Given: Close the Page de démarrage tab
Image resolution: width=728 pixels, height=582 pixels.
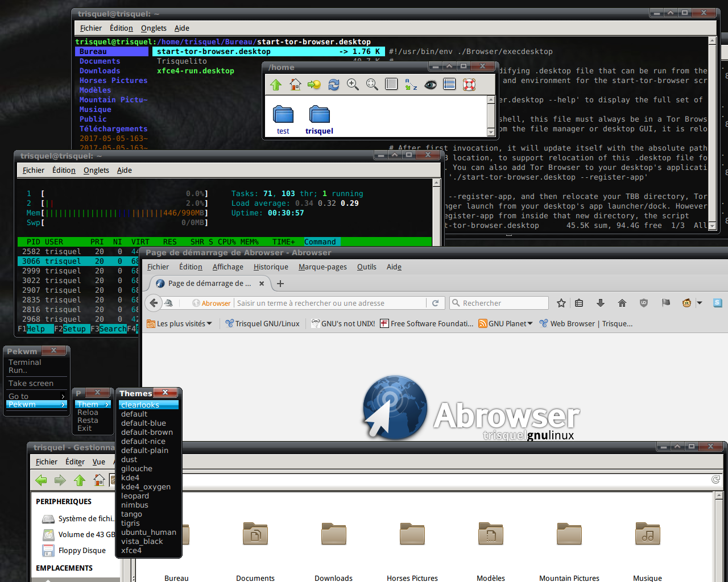Looking at the screenshot, I should click(x=262, y=283).
